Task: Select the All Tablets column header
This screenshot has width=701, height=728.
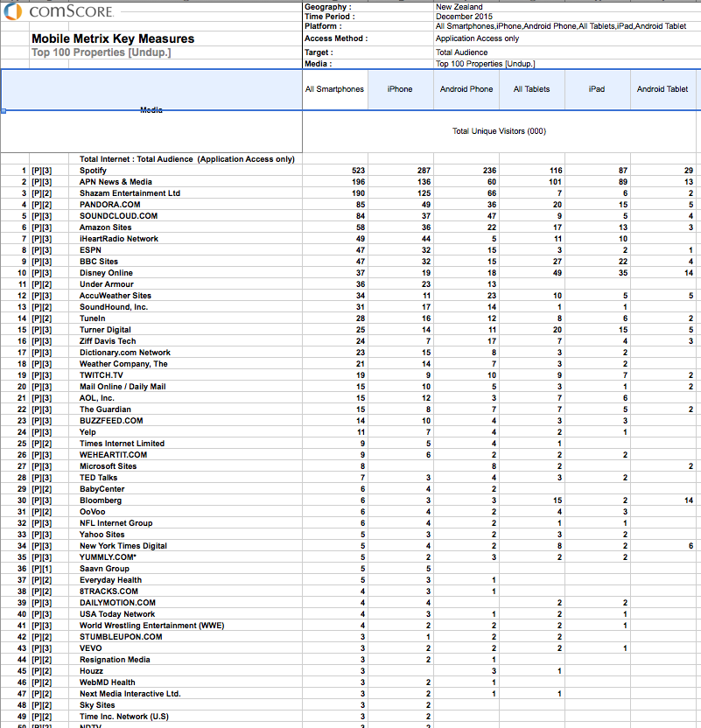Action: tap(532, 89)
